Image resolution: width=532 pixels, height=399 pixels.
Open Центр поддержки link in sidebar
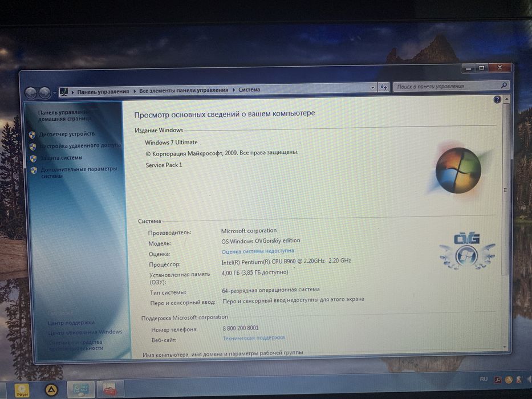(71, 323)
